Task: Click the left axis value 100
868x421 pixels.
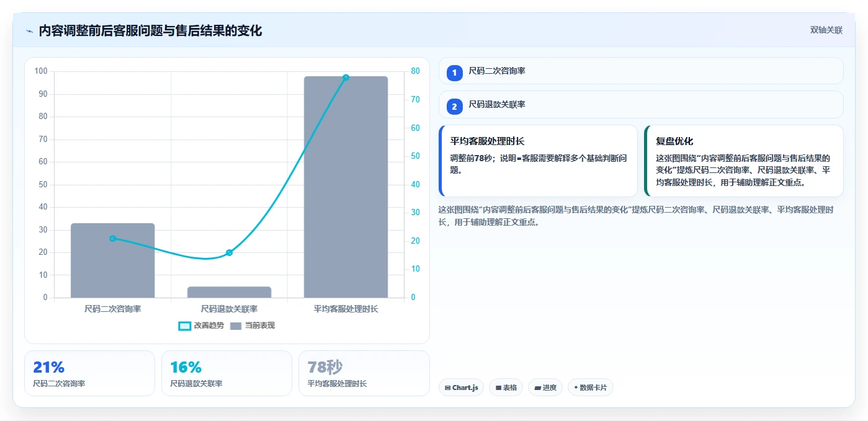Action: [41, 71]
